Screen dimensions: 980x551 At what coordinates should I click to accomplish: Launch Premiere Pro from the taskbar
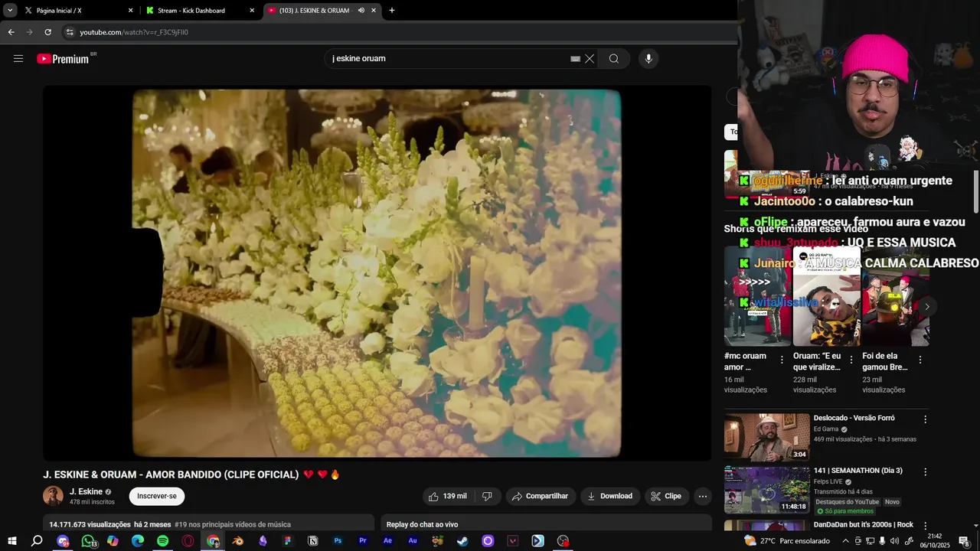363,541
